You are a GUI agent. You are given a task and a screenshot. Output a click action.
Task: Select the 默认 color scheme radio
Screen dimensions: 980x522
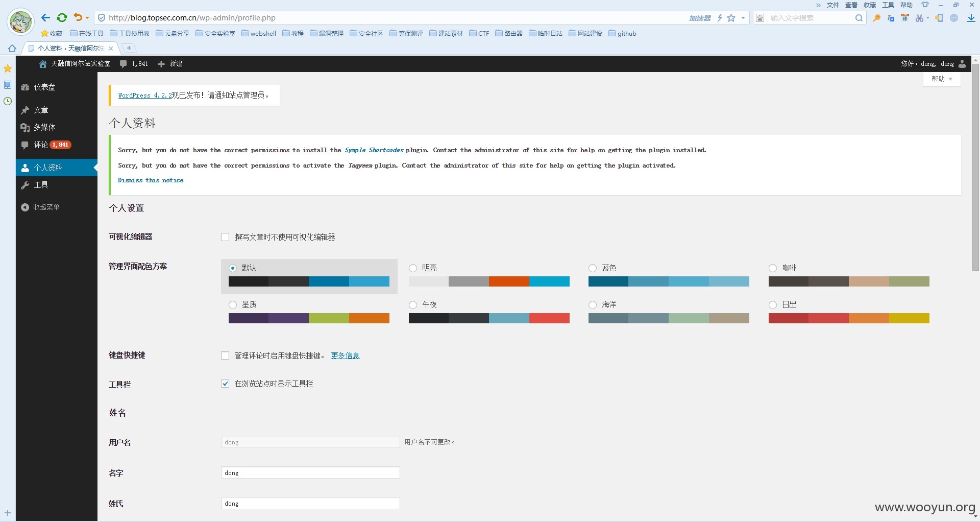233,268
